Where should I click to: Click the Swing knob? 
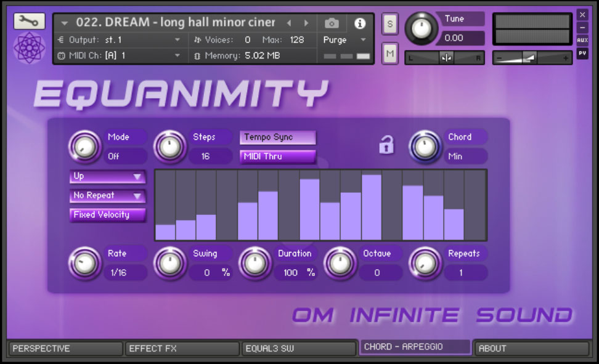click(170, 263)
